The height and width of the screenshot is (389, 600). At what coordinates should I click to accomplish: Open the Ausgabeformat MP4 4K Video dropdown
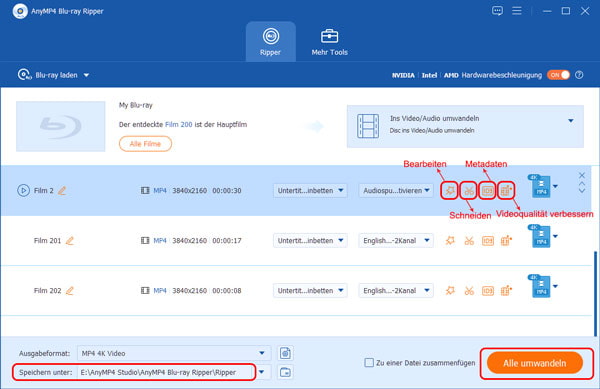174,353
